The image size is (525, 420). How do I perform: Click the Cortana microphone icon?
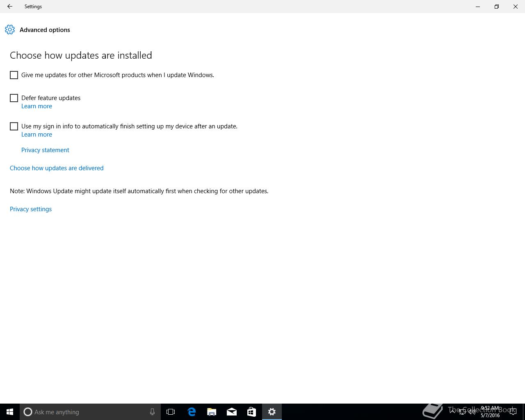click(x=152, y=412)
